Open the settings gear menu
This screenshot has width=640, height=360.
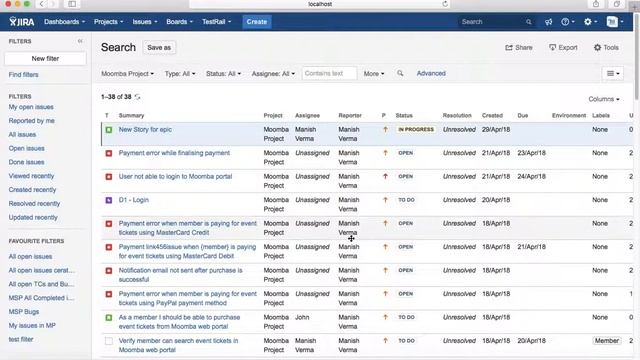coord(590,22)
